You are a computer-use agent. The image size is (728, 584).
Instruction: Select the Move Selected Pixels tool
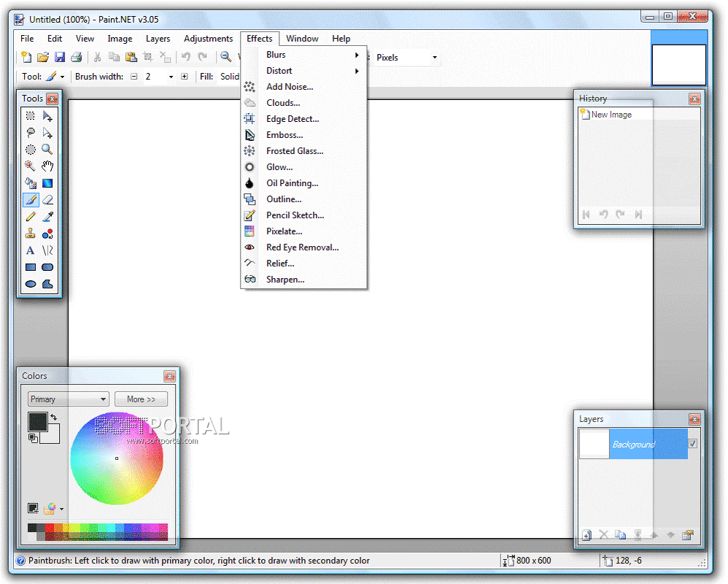point(47,115)
